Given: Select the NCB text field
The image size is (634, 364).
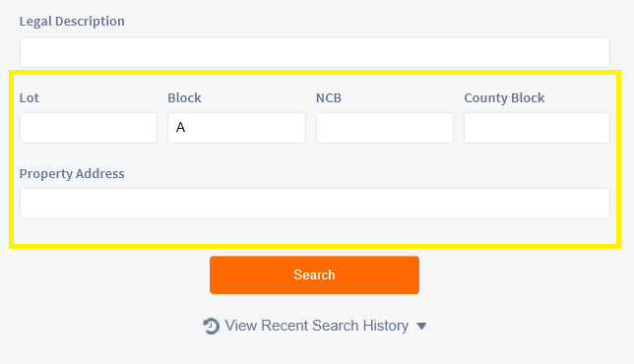Looking at the screenshot, I should point(385,128).
